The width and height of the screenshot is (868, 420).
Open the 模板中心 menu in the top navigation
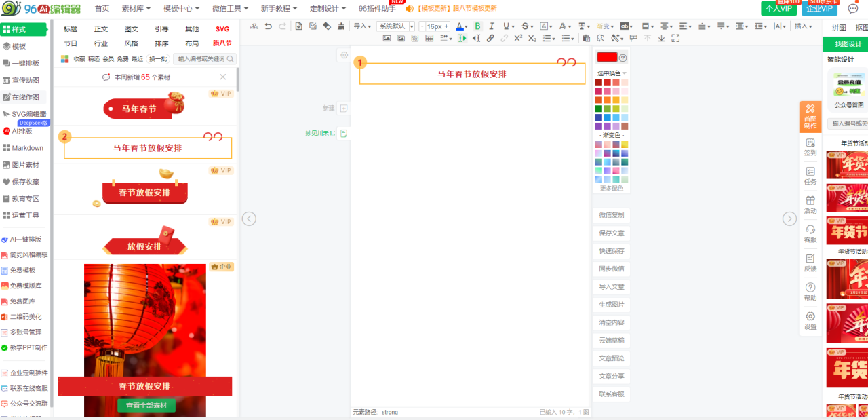coord(181,8)
